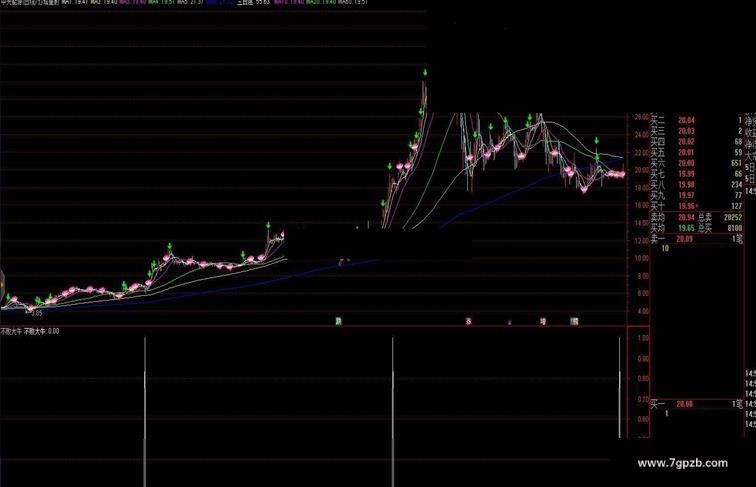
Task: Select order book price 19.98
Action: click(x=686, y=185)
